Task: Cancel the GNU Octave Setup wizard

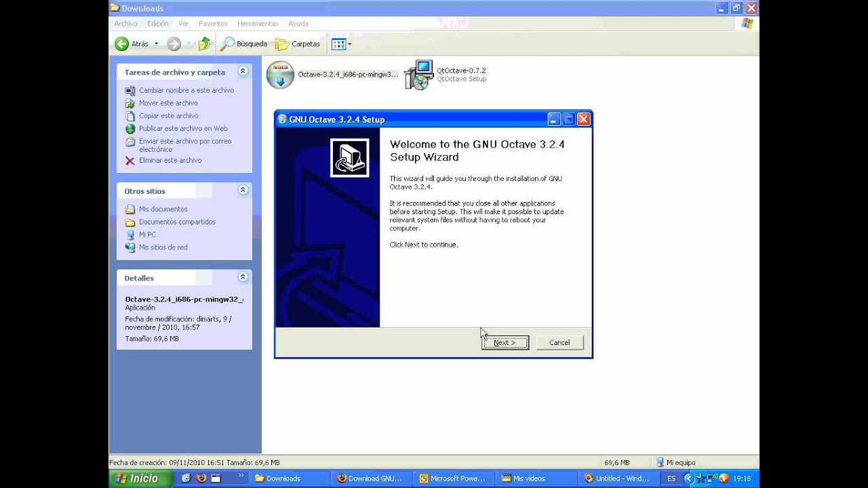Action: [x=559, y=342]
